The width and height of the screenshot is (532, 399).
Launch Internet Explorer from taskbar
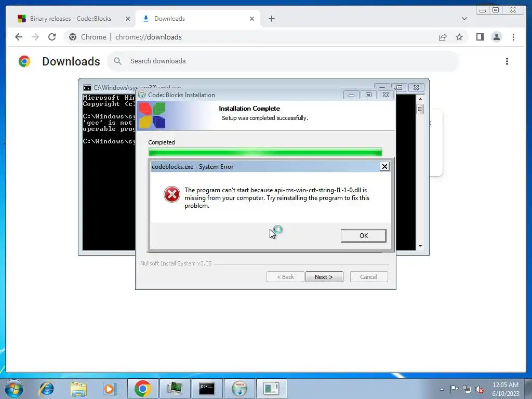[46, 389]
